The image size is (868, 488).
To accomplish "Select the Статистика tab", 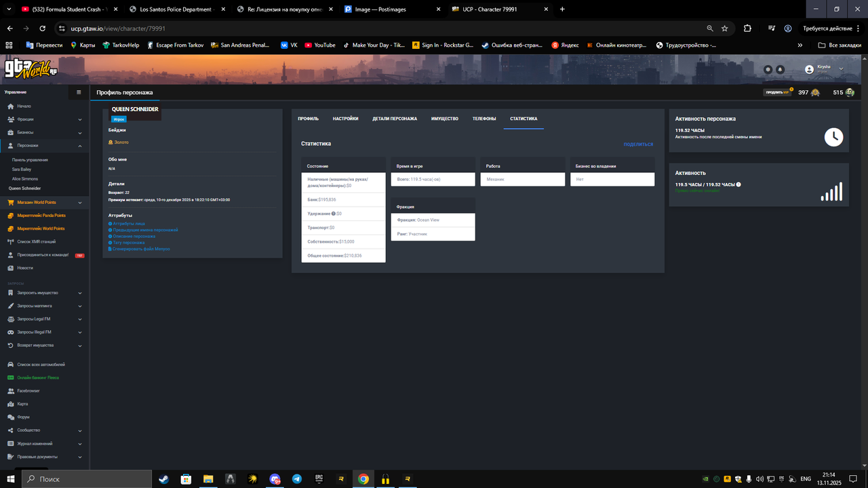I will pyautogui.click(x=524, y=119).
